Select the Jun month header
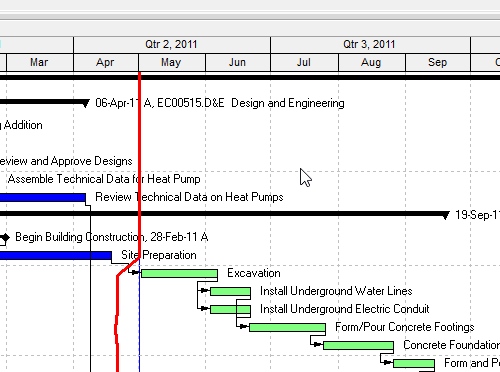The height and width of the screenshot is (372, 500). pyautogui.click(x=238, y=62)
